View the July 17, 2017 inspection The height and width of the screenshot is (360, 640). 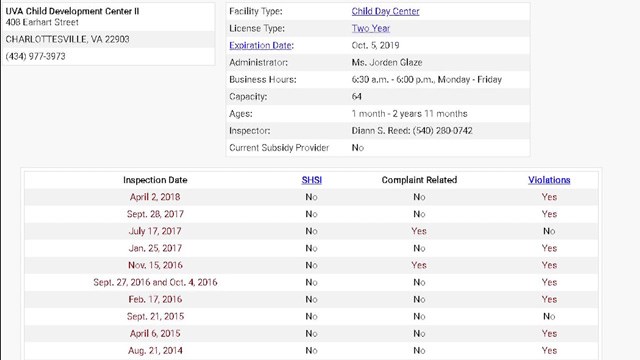click(x=155, y=231)
